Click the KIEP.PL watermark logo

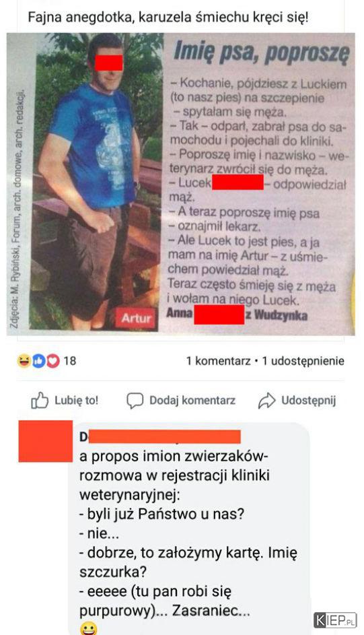pos(335,620)
